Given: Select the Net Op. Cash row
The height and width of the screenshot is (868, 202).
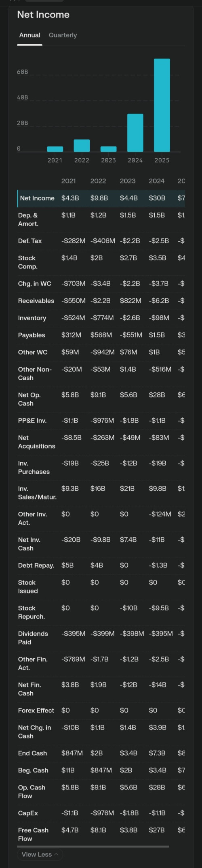Looking at the screenshot, I should 101,399.
